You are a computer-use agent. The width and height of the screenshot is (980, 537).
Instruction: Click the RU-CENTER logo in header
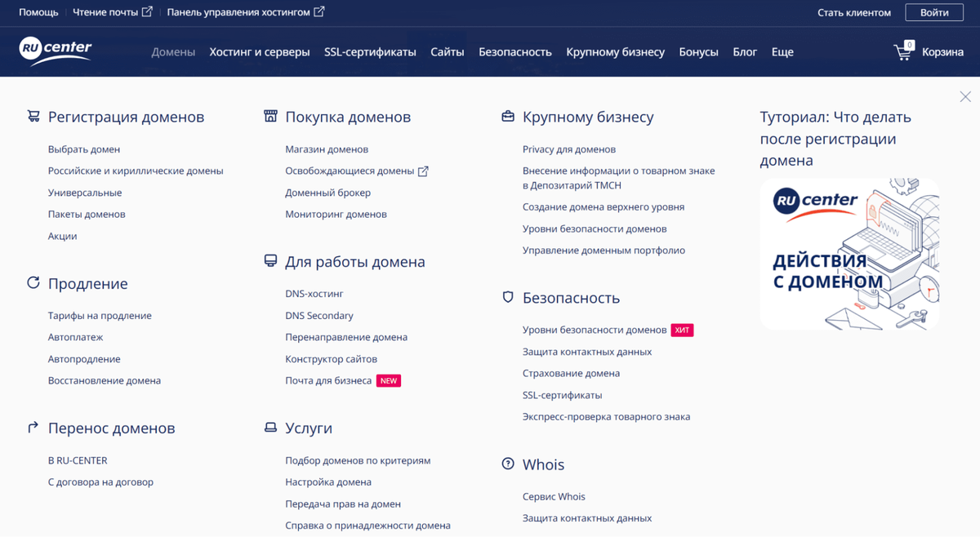click(56, 51)
